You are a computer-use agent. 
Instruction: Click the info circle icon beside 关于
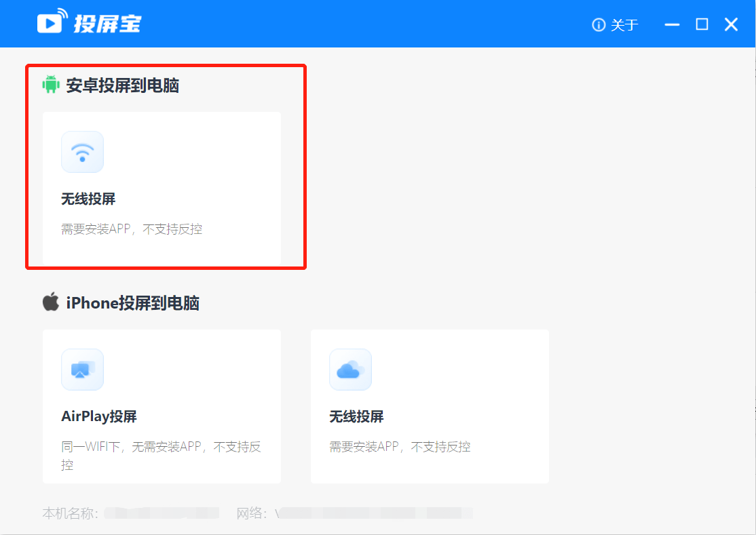pos(599,25)
